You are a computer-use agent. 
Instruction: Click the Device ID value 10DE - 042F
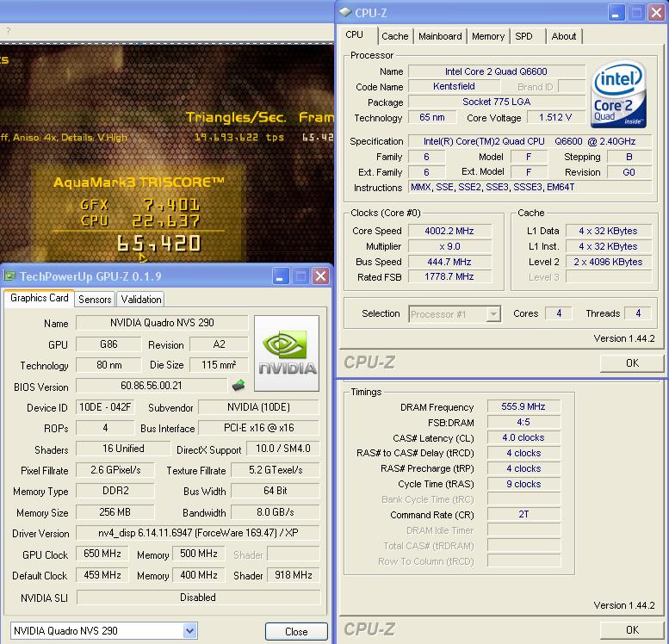click(x=105, y=407)
